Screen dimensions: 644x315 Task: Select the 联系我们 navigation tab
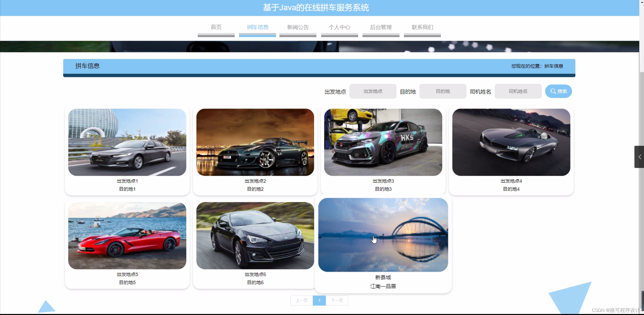click(422, 27)
